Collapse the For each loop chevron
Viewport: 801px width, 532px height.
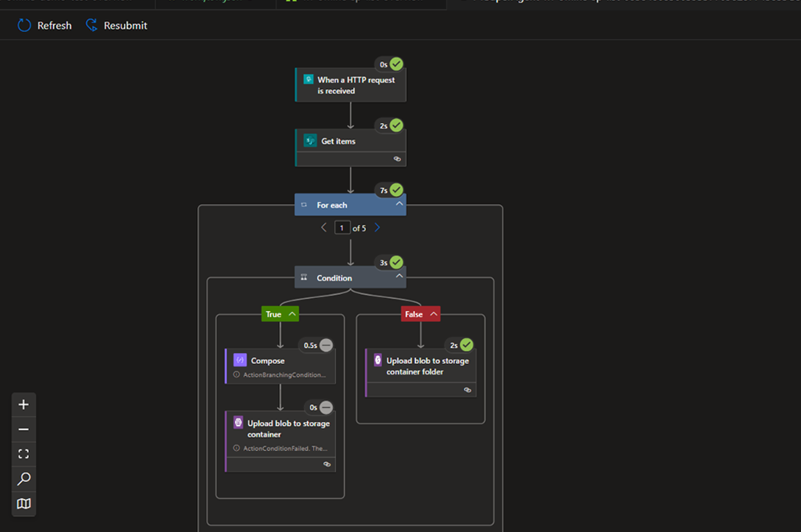click(x=399, y=203)
